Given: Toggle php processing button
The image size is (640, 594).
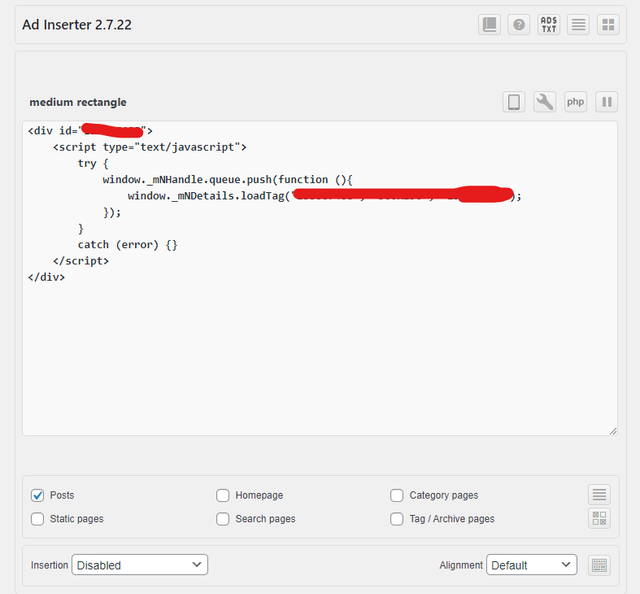Looking at the screenshot, I should pyautogui.click(x=576, y=102).
